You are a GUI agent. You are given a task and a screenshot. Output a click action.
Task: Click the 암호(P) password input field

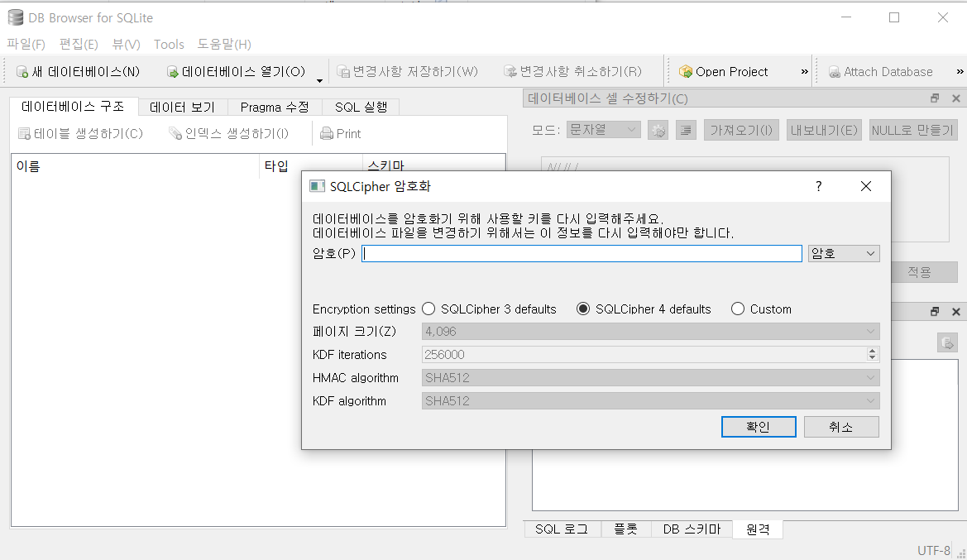[582, 253]
